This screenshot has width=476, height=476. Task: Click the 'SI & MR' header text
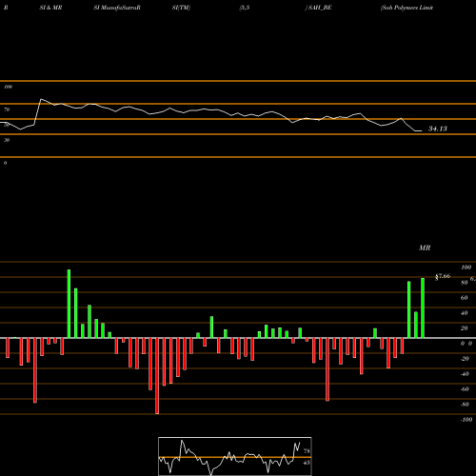[x=50, y=8]
